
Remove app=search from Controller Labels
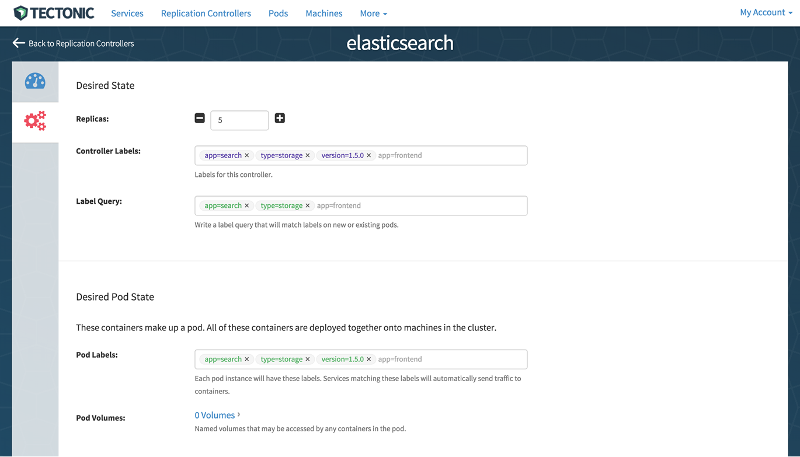pyautogui.click(x=247, y=156)
